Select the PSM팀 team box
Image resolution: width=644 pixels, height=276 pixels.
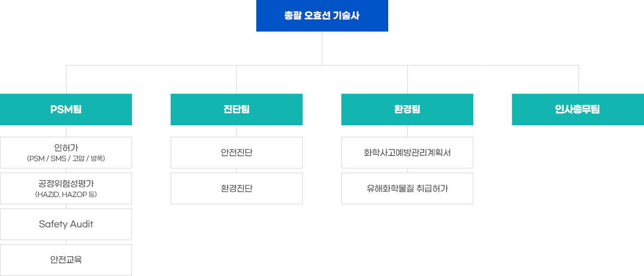click(66, 110)
